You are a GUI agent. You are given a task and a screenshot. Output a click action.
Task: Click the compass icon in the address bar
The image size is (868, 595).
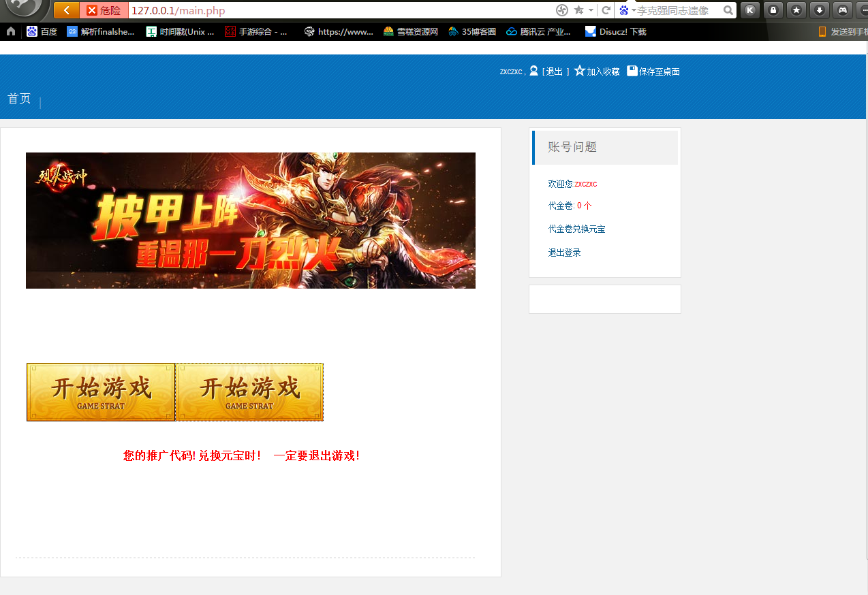pyautogui.click(x=562, y=10)
